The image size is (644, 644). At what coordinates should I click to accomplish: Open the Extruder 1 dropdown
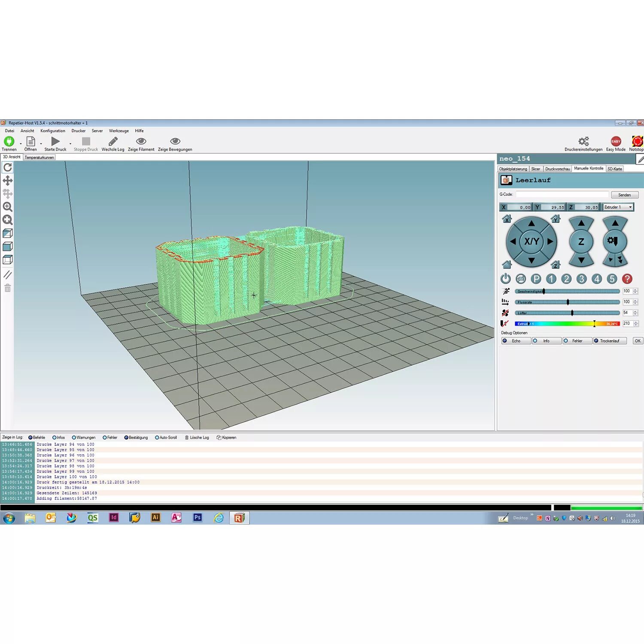(618, 207)
